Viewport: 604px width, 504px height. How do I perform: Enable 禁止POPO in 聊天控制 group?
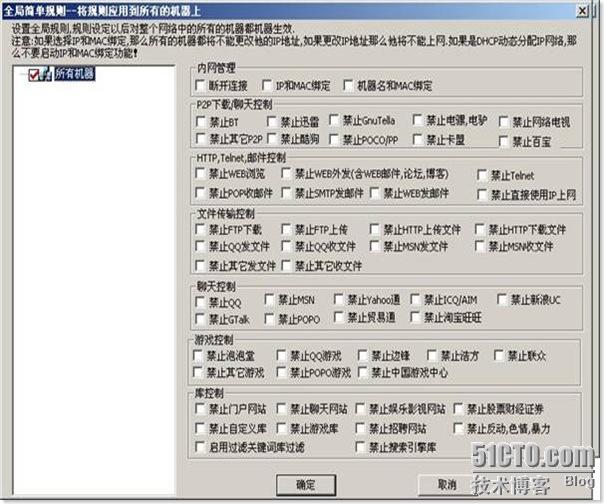point(269,319)
